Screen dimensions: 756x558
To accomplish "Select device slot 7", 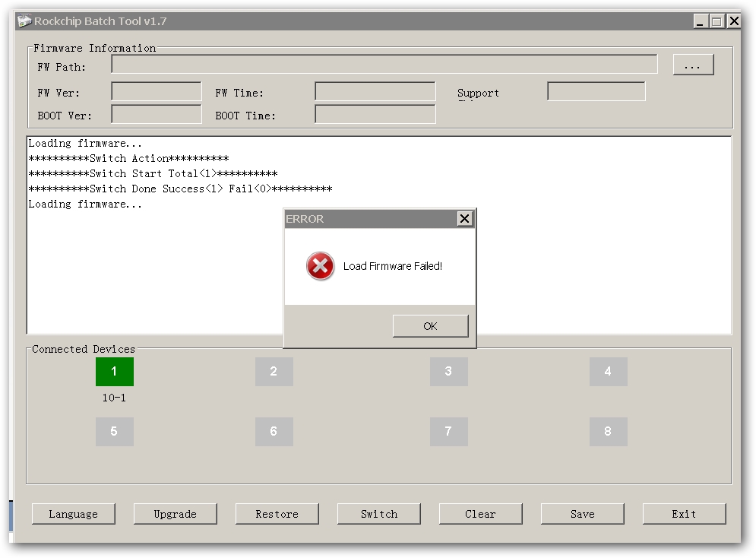I will (448, 432).
